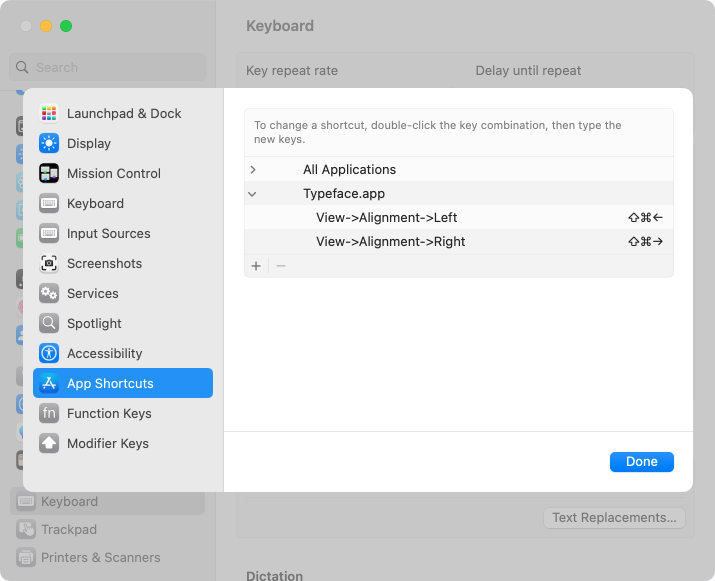
Task: Expand the All Applications group
Action: tap(253, 170)
